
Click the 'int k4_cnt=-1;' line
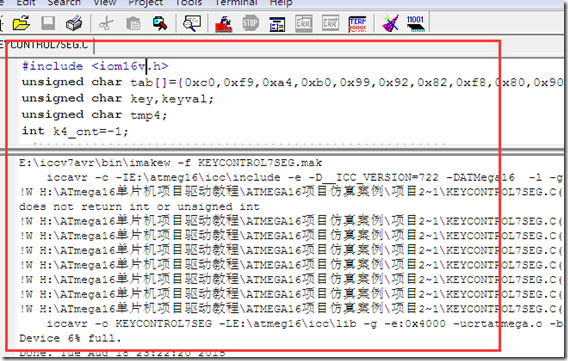pos(75,131)
